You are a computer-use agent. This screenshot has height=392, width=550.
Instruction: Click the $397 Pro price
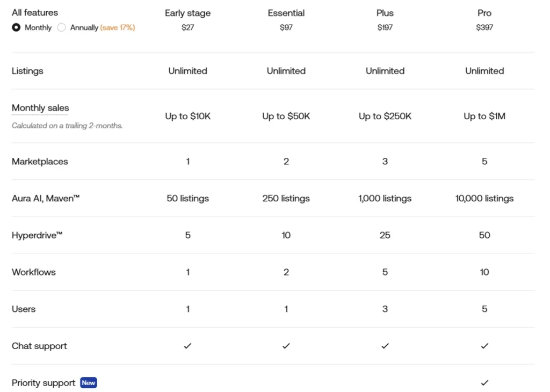[x=484, y=27]
